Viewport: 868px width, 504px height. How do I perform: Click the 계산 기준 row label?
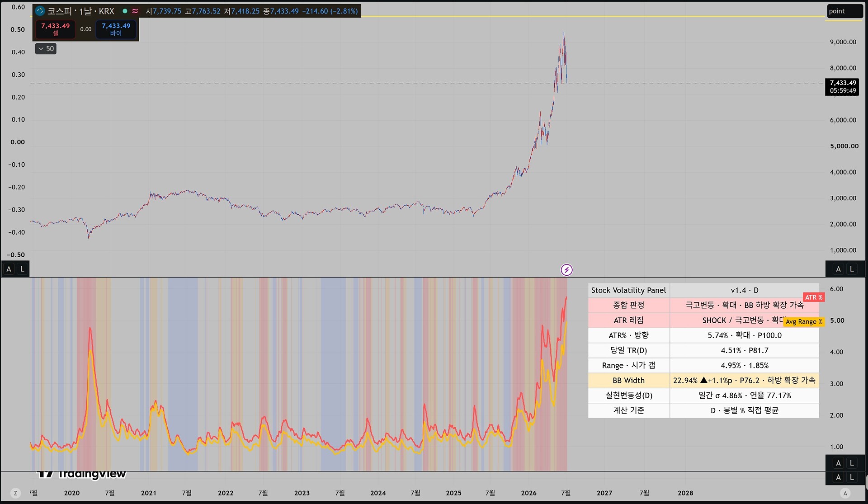[628, 410]
